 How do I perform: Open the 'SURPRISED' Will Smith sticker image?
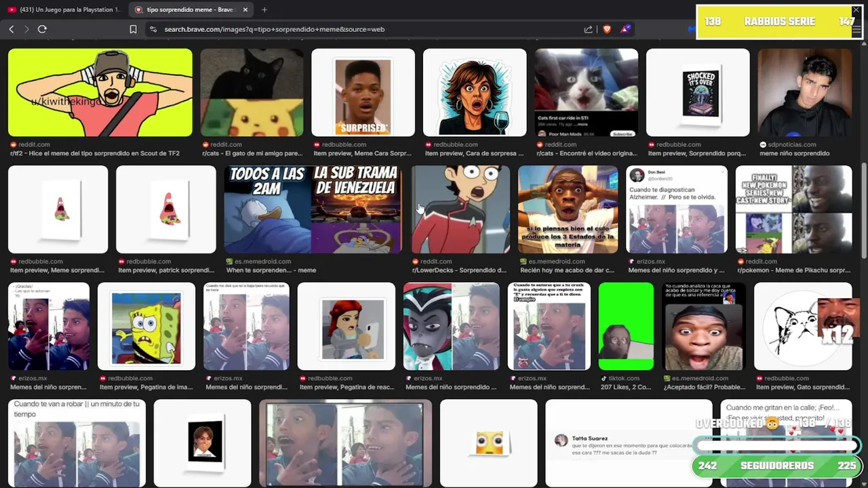point(363,92)
